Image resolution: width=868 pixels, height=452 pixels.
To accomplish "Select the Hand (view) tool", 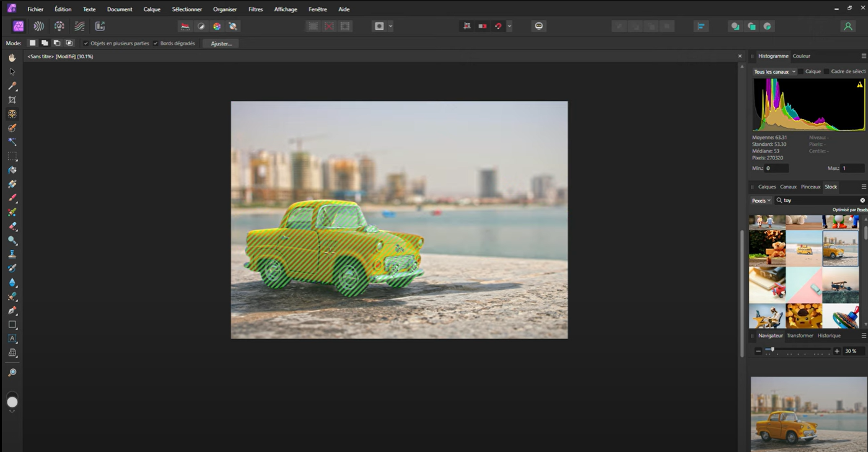I will tap(12, 58).
